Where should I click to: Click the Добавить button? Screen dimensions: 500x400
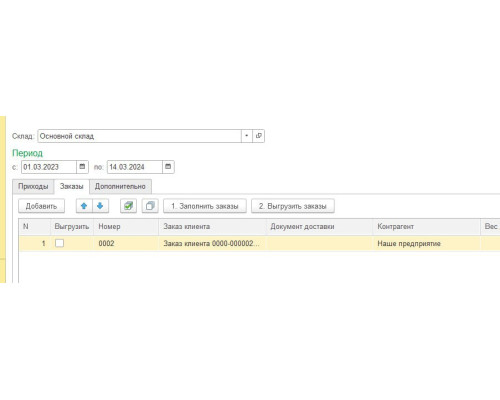pyautogui.click(x=41, y=206)
